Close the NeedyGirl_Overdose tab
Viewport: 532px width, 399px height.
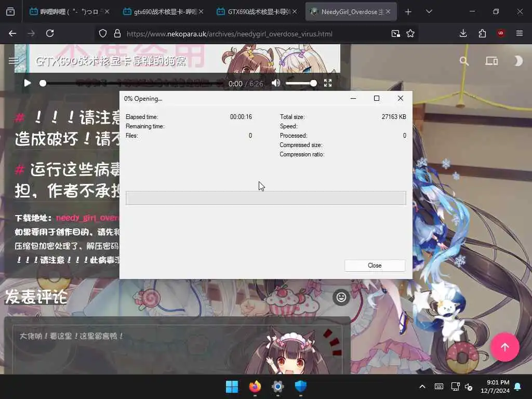click(388, 12)
